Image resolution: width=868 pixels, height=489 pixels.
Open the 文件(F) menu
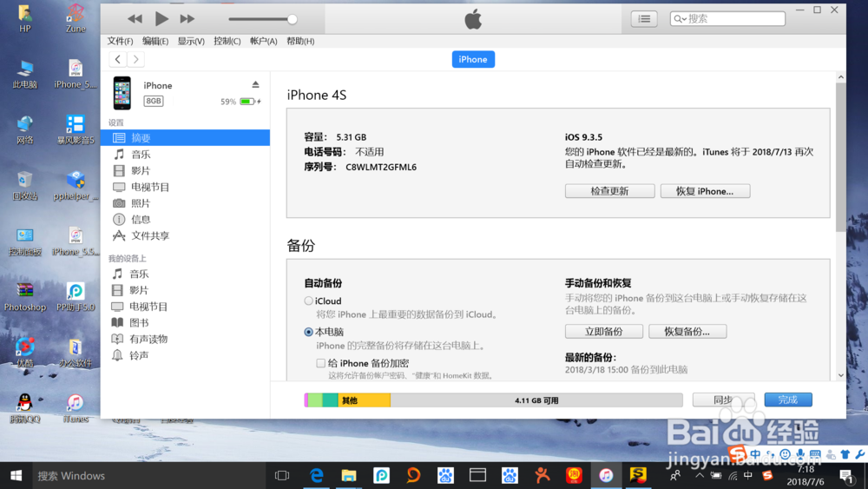point(120,41)
